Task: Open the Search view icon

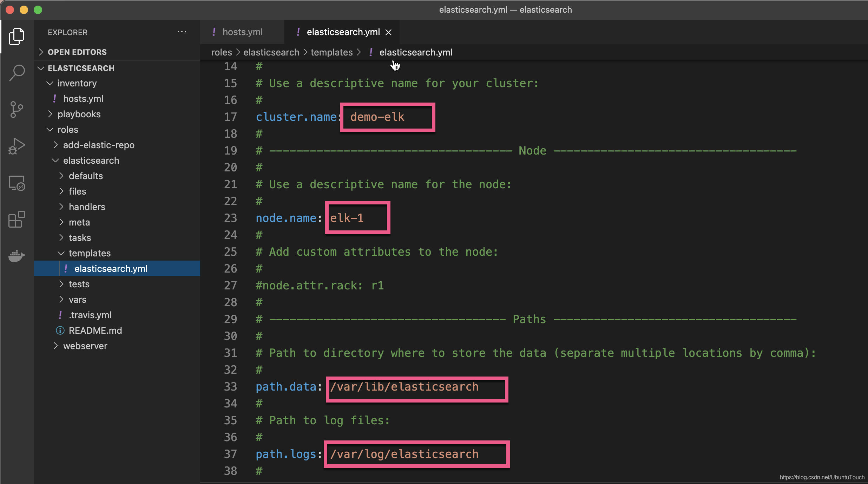Action: pyautogui.click(x=17, y=73)
